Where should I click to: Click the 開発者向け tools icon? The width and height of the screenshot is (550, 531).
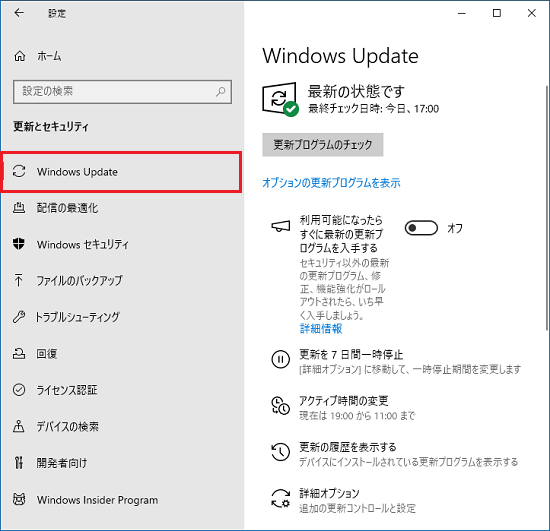click(x=19, y=463)
